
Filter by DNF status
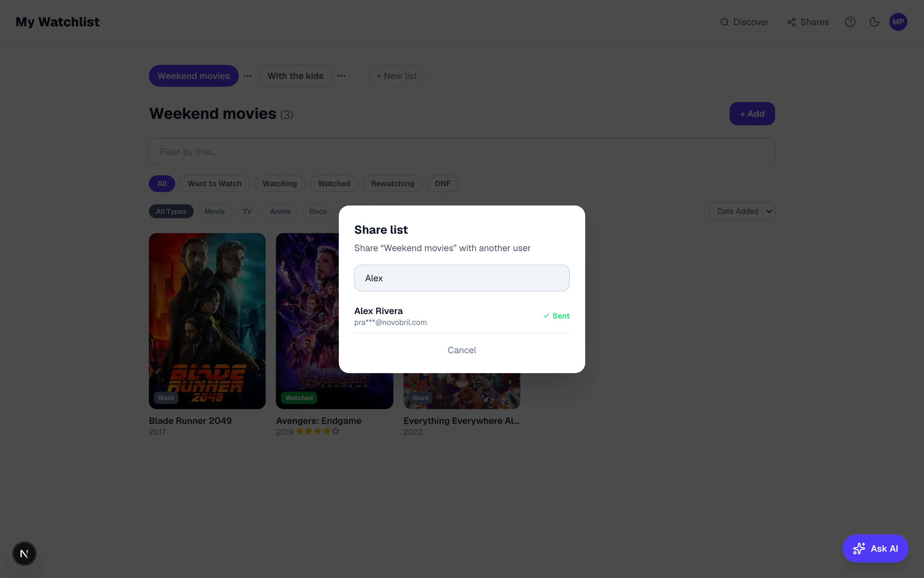coord(442,183)
